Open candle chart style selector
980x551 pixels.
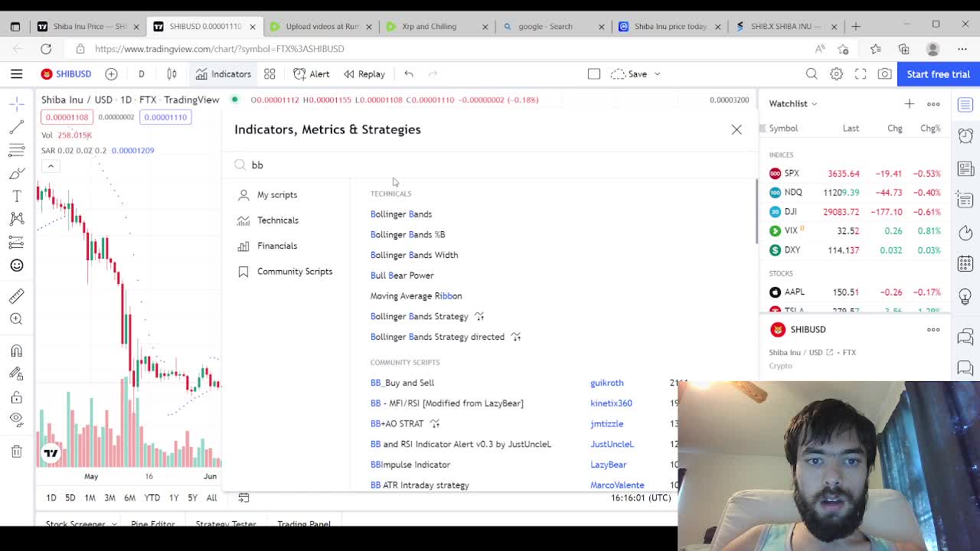click(171, 74)
